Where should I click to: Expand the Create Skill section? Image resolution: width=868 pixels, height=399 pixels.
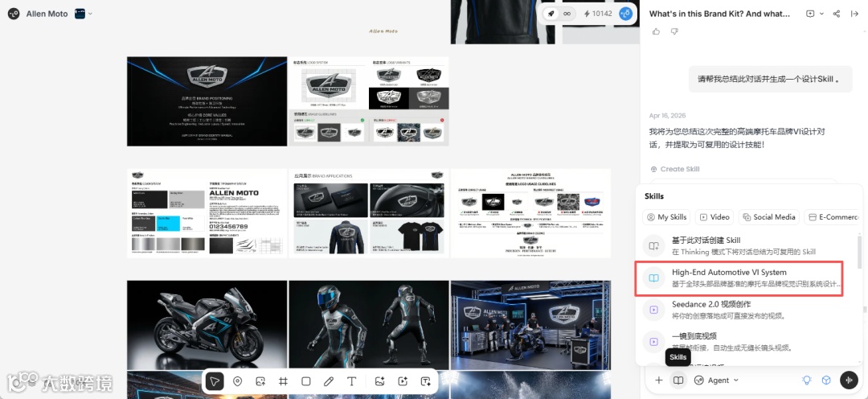click(675, 169)
